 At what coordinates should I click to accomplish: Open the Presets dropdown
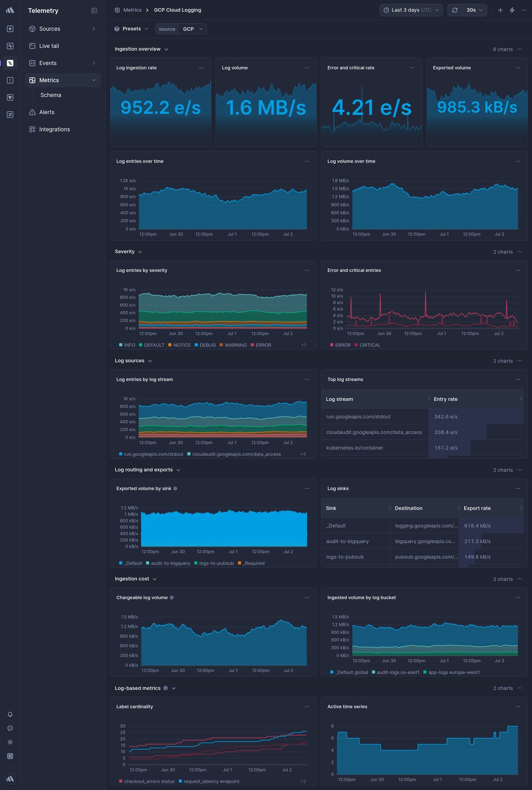click(131, 29)
